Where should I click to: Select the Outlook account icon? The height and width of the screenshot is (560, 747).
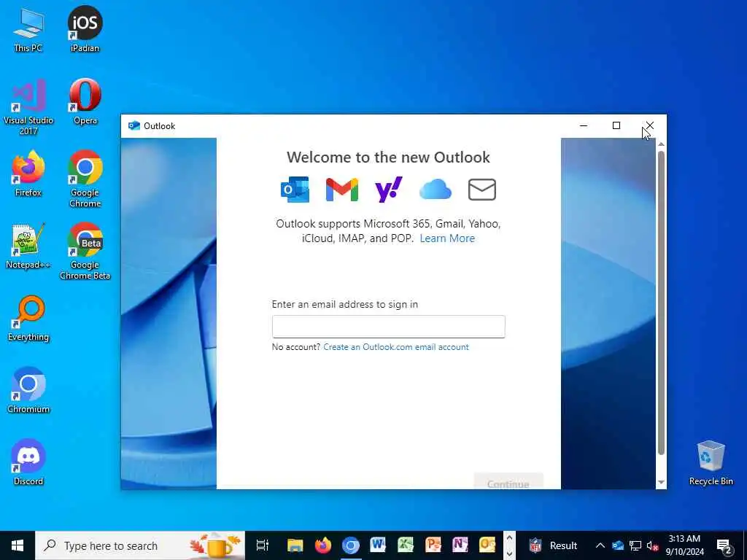click(x=295, y=190)
